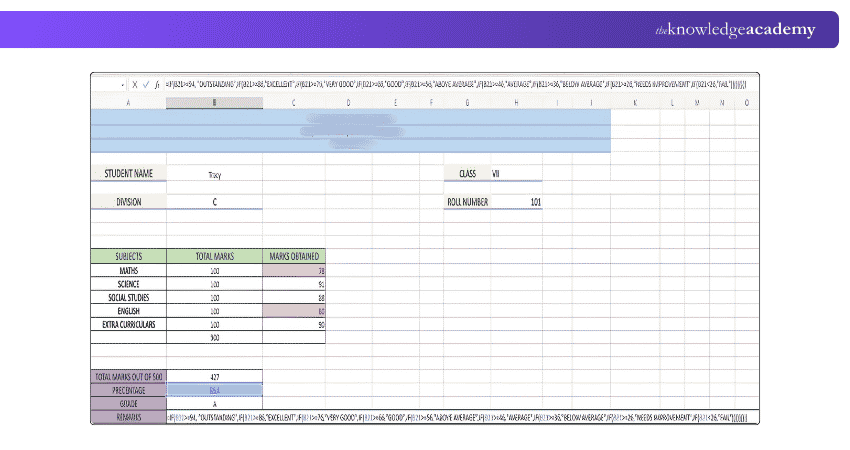Select column O header
Image resolution: width=850 pixels, height=450 pixels.
tap(746, 102)
